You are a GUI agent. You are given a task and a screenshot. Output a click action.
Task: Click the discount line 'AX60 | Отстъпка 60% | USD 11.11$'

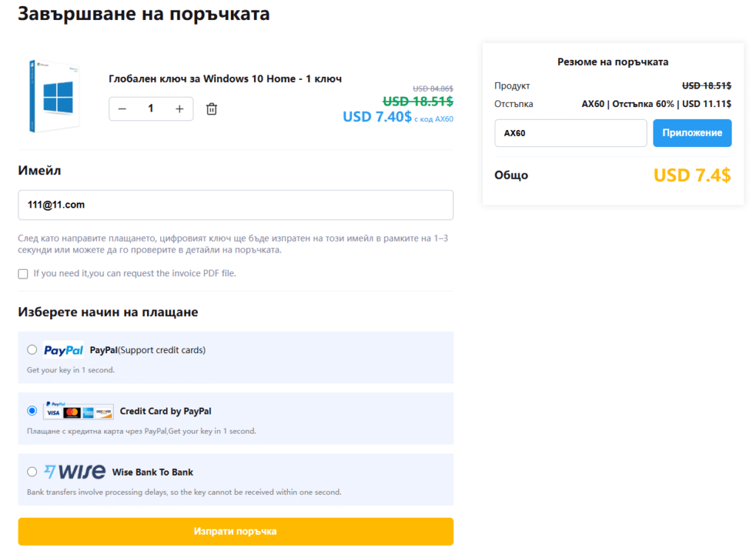pyautogui.click(x=656, y=103)
